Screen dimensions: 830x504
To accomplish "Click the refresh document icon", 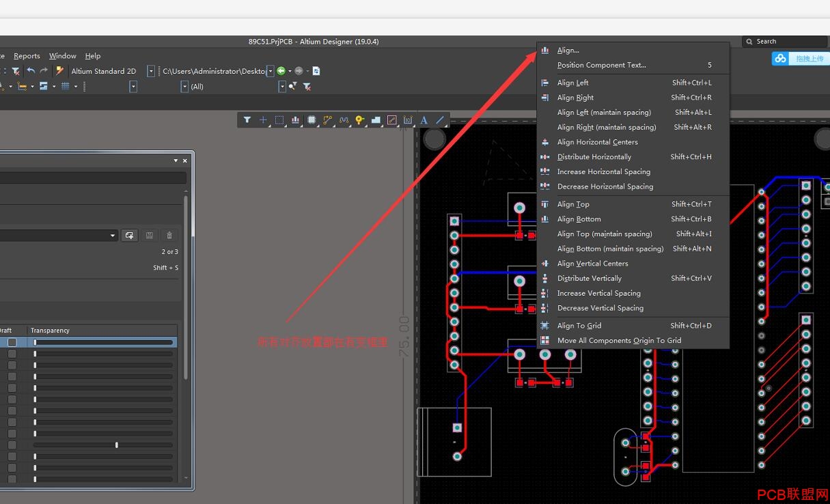I will point(316,71).
